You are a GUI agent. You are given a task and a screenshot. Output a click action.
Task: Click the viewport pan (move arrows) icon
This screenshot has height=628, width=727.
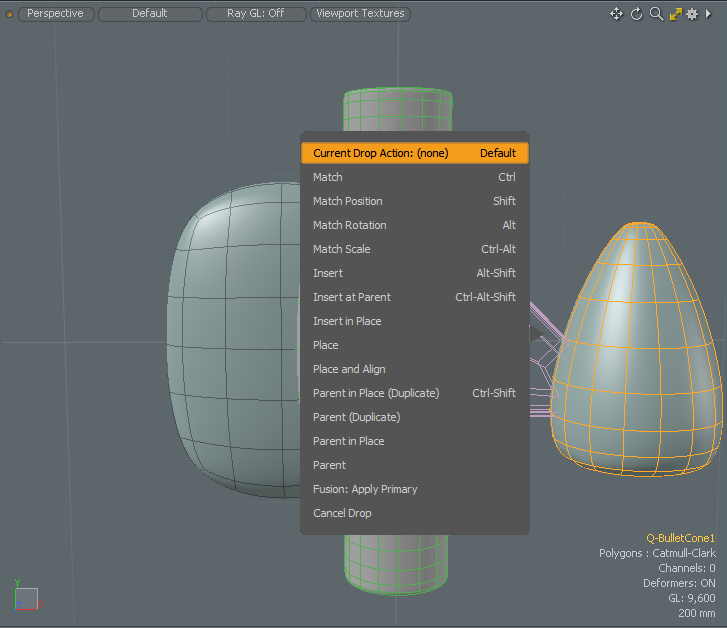[617, 14]
